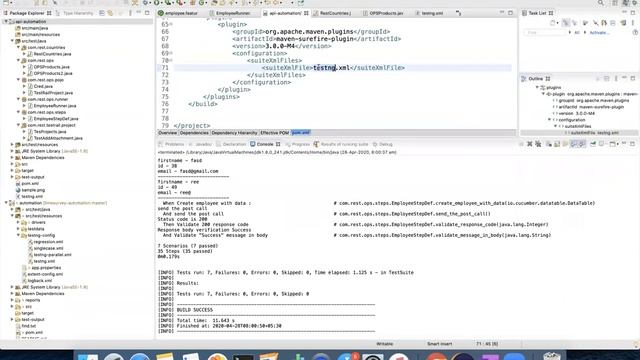This screenshot has width=640, height=360.
Task: Close the Console view tab
Action: 278,144
